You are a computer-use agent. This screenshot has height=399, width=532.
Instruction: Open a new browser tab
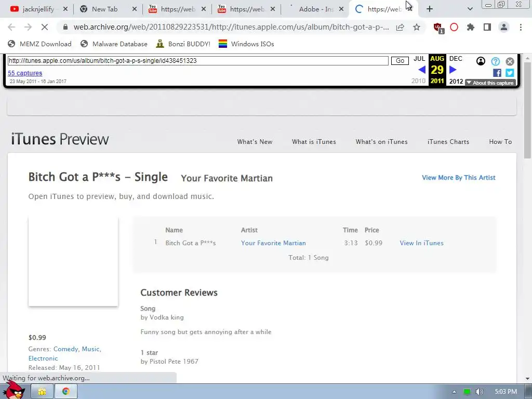430,9
